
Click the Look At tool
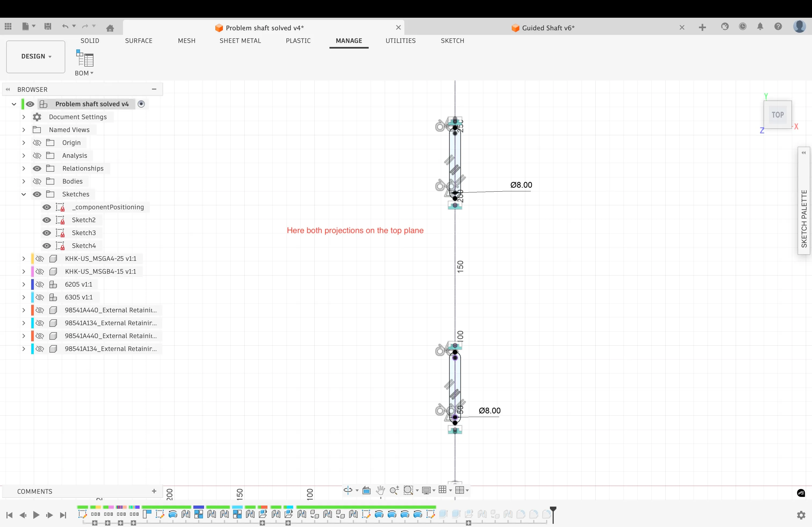[367, 490]
